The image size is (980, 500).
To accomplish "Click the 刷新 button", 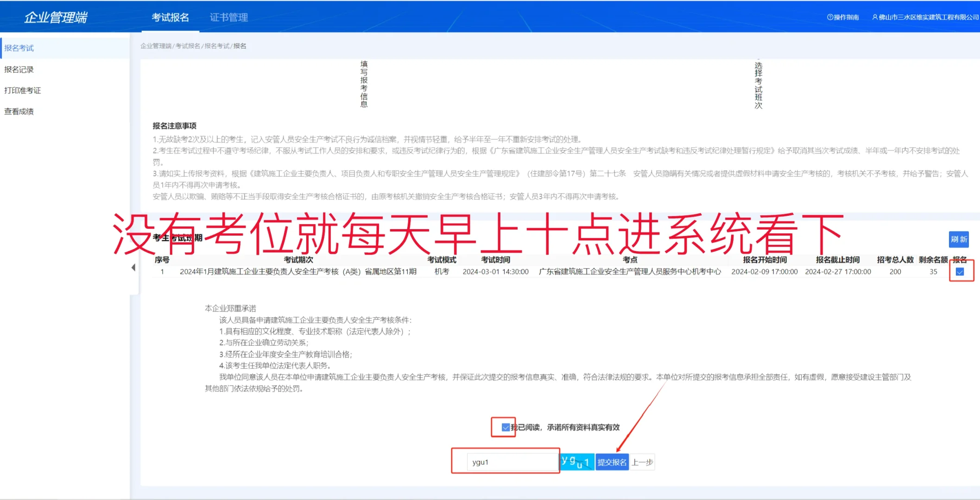I will [x=958, y=239].
